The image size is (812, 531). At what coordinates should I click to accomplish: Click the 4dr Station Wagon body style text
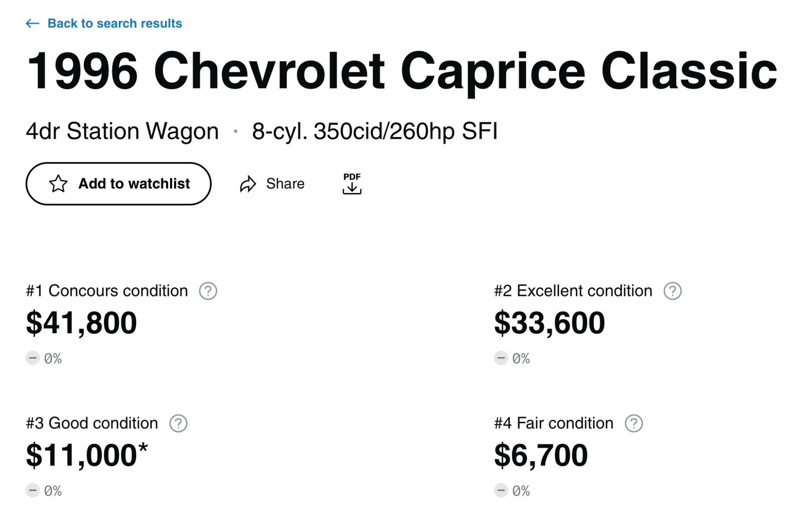point(122,131)
